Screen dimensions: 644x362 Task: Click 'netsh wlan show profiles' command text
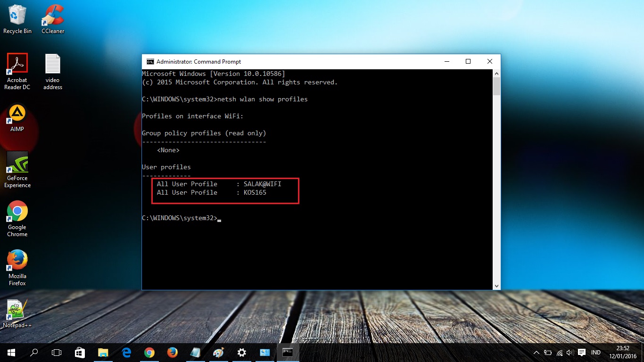tap(263, 99)
